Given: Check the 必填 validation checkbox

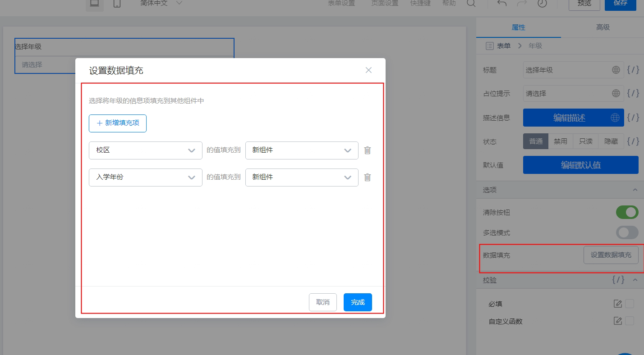Looking at the screenshot, I should [x=630, y=304].
